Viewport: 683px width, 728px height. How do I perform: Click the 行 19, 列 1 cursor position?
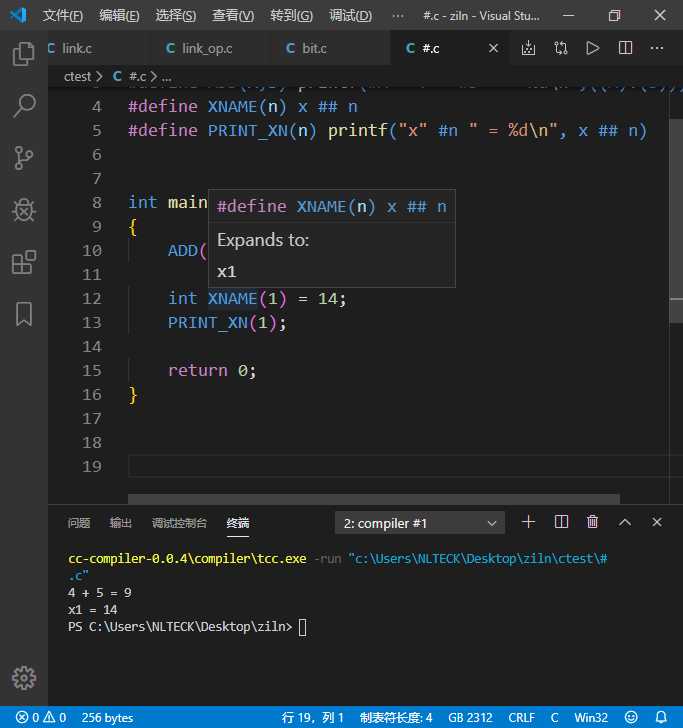[312, 718]
